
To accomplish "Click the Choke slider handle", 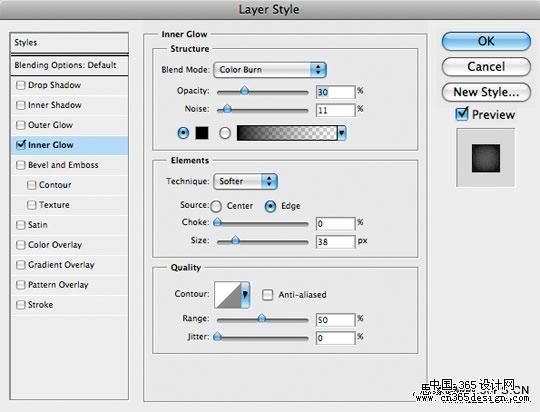I will (217, 222).
